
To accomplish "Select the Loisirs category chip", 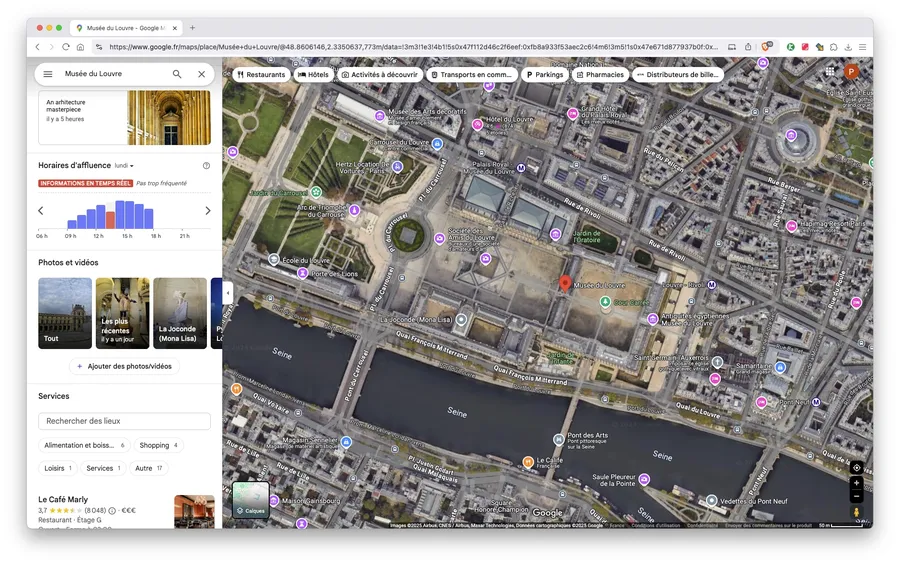I will coord(58,468).
